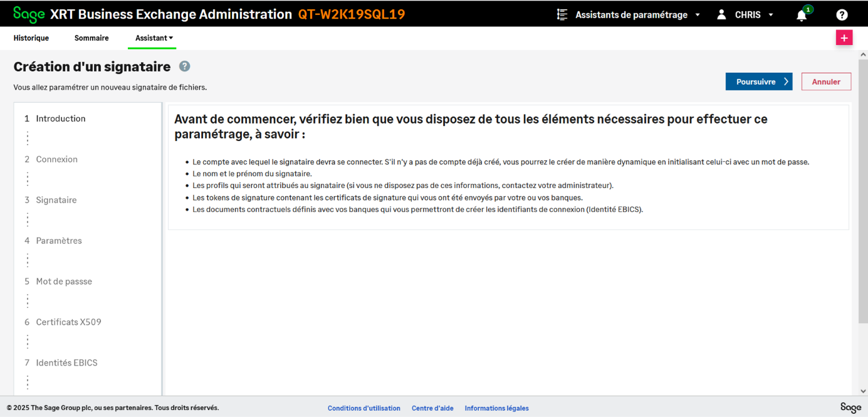Switch to the Historique tab
This screenshot has height=417, width=868.
(x=31, y=38)
